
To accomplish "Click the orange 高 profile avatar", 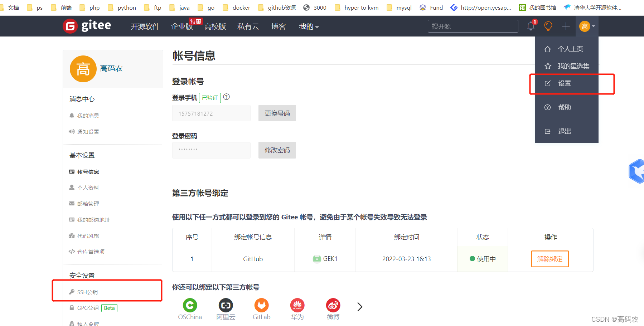I will click(83, 69).
